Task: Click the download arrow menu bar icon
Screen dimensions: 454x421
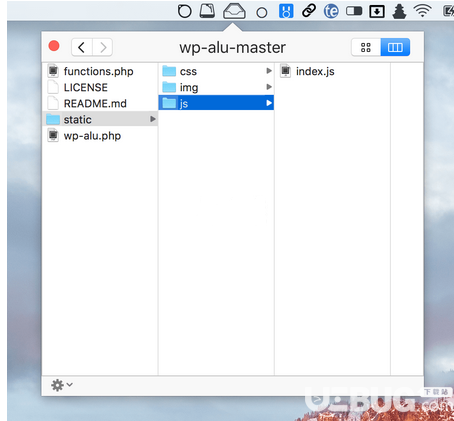Action: [377, 12]
